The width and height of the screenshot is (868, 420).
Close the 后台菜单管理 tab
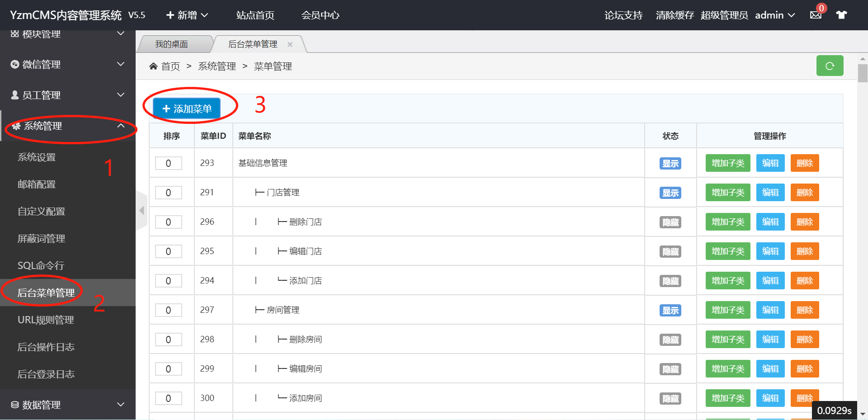tap(290, 44)
